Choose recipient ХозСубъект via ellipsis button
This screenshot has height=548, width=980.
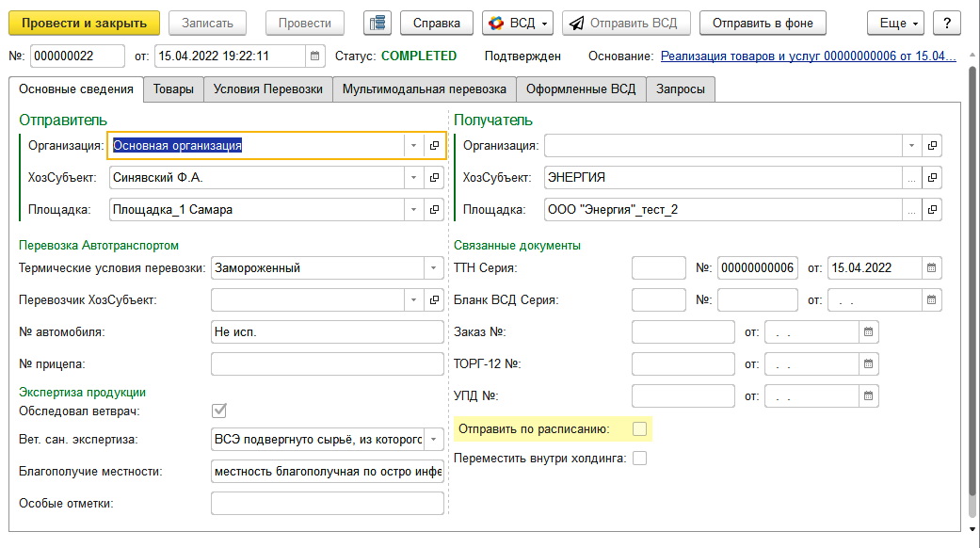(911, 177)
